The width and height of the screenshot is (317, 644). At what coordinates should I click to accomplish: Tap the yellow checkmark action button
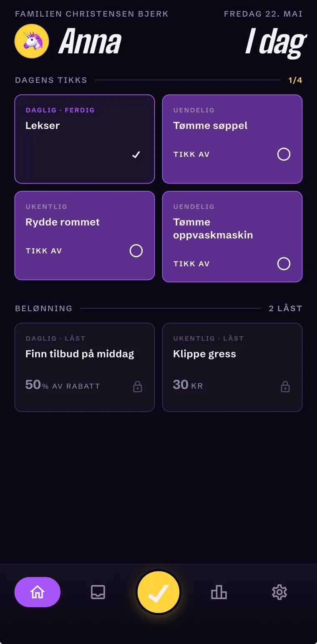[158, 592]
